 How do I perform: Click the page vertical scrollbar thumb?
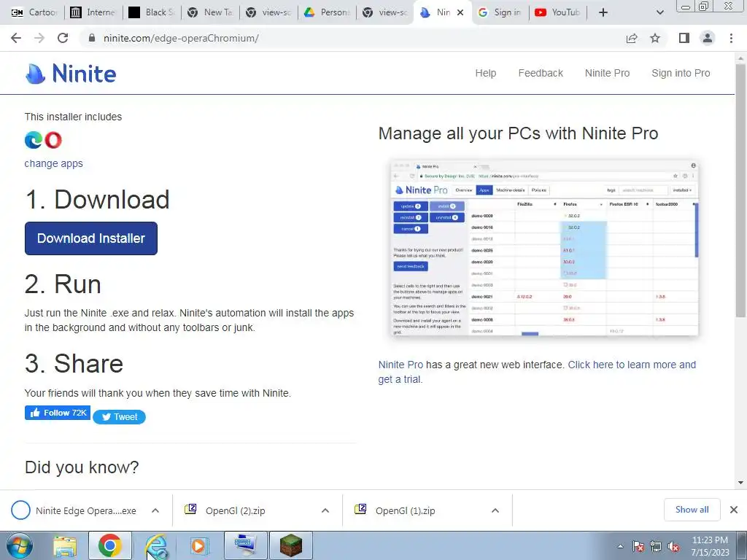point(740,190)
